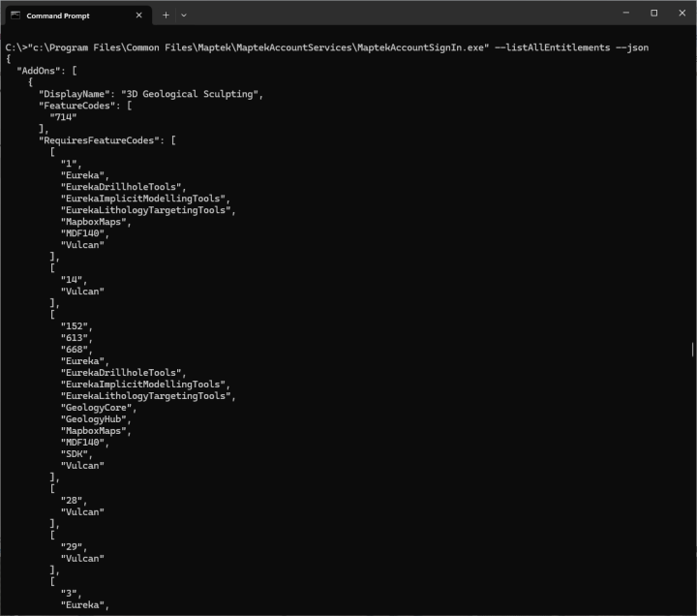This screenshot has height=616, width=697.
Task: Click the vertical scrollbar thumb
Action: point(692,349)
